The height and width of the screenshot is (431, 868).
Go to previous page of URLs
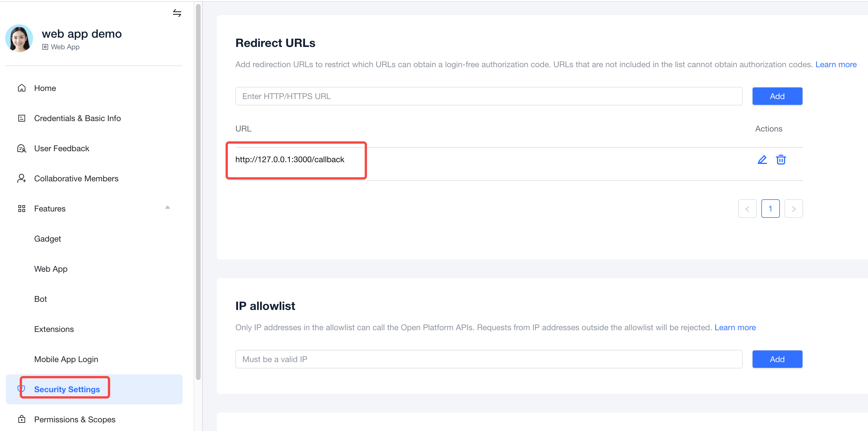point(747,209)
